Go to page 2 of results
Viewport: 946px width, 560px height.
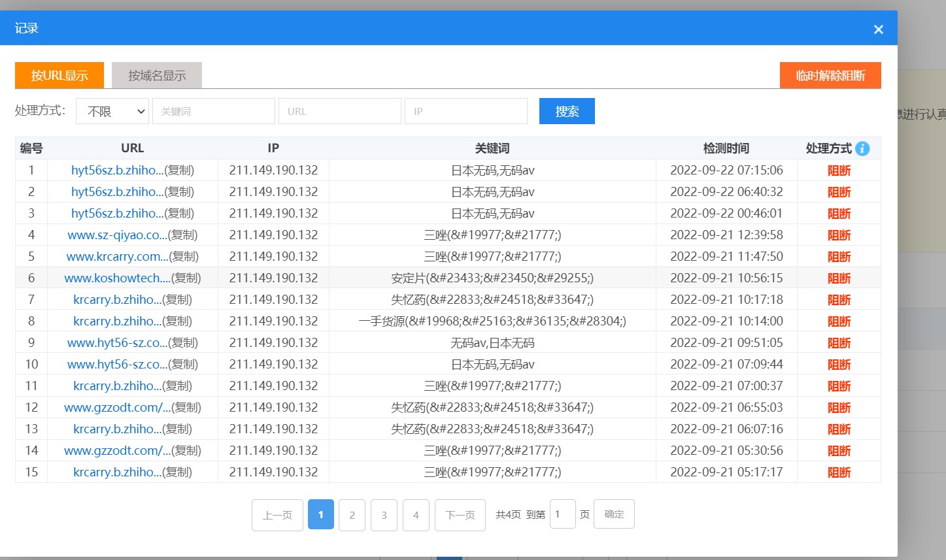(352, 515)
